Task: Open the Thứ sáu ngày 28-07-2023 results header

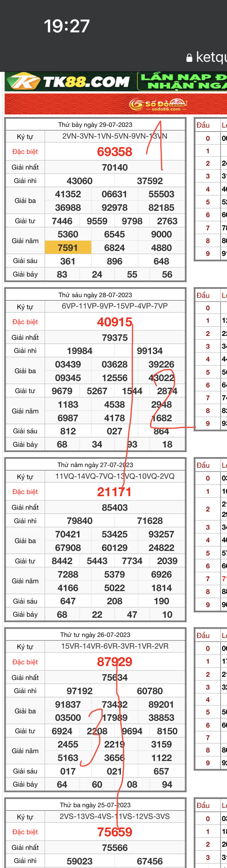Action: point(95,295)
